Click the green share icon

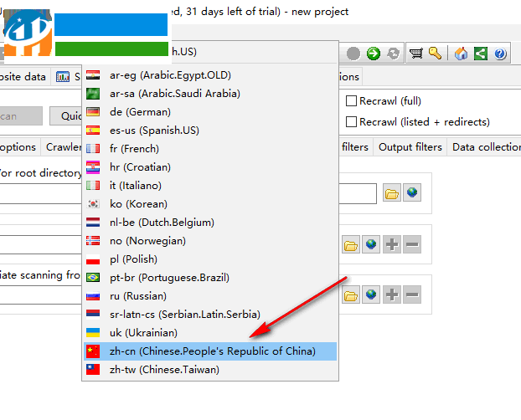point(481,54)
